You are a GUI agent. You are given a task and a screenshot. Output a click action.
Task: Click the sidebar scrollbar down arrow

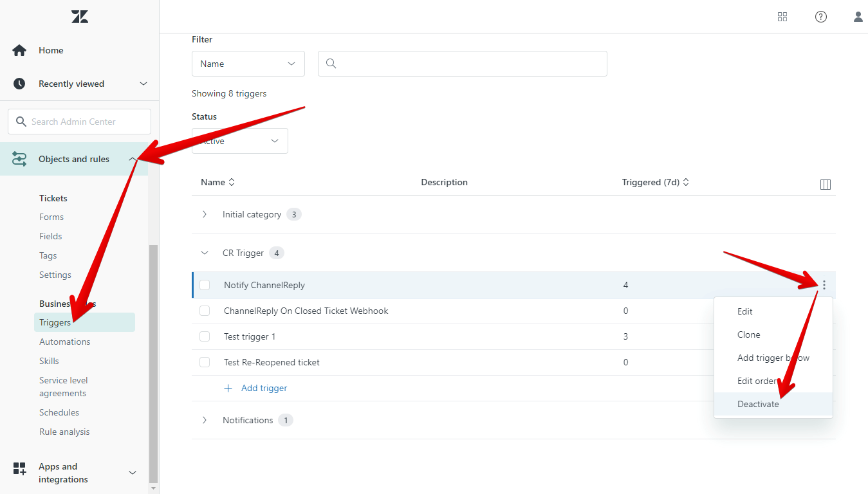coord(152,489)
